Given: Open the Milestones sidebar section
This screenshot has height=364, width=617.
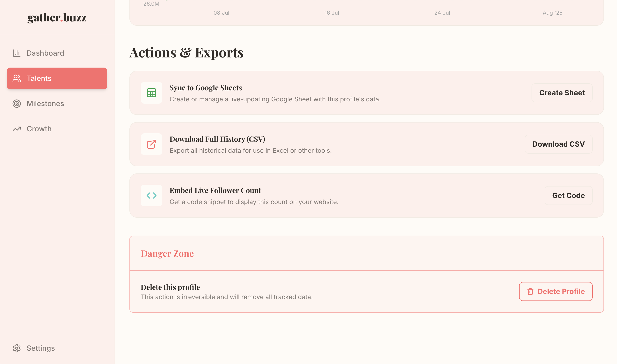Looking at the screenshot, I should tap(45, 104).
